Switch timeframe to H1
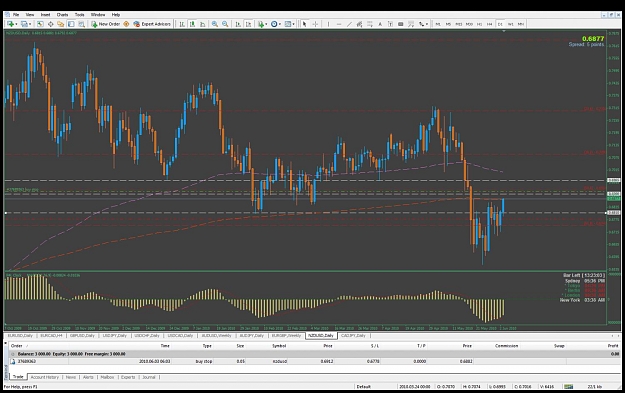 click(480, 24)
